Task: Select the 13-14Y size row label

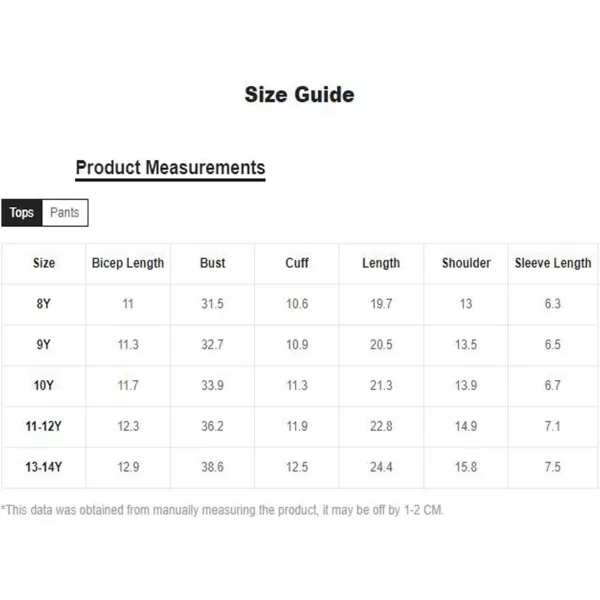Action: pos(44,467)
